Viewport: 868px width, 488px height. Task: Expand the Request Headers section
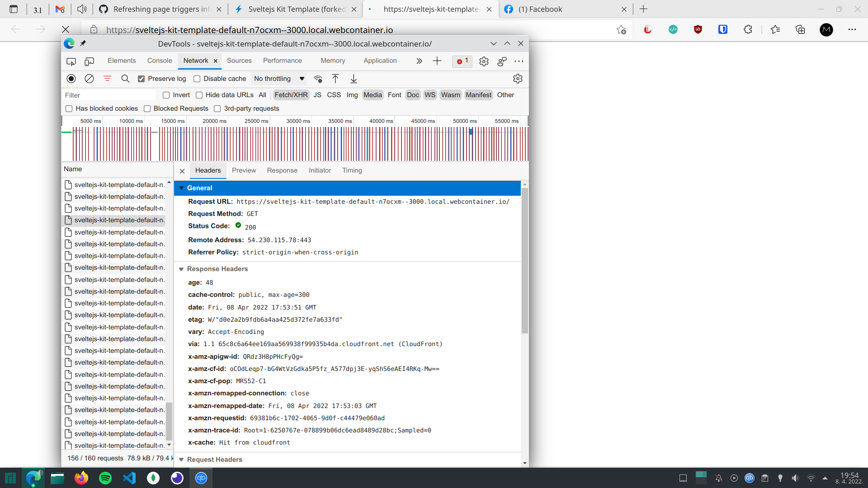(181, 460)
